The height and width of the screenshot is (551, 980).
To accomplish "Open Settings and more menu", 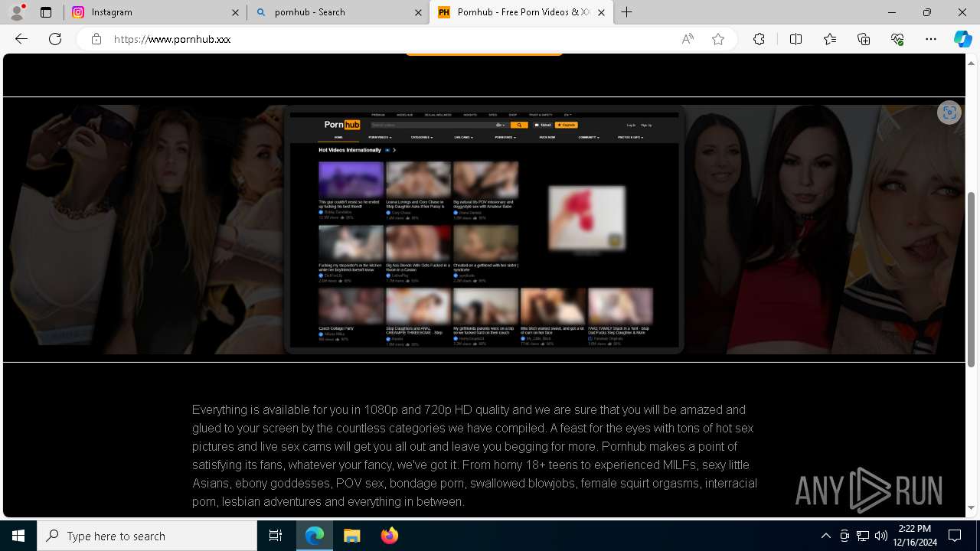I will 931,39.
